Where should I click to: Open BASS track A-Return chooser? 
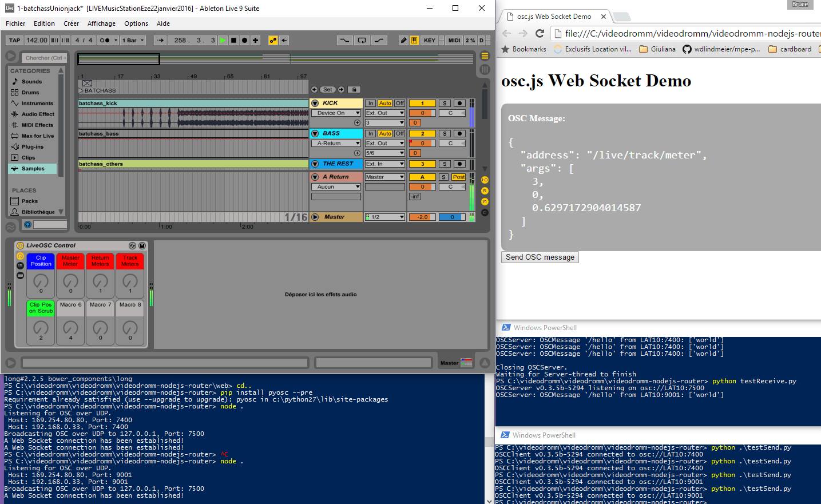tap(336, 143)
